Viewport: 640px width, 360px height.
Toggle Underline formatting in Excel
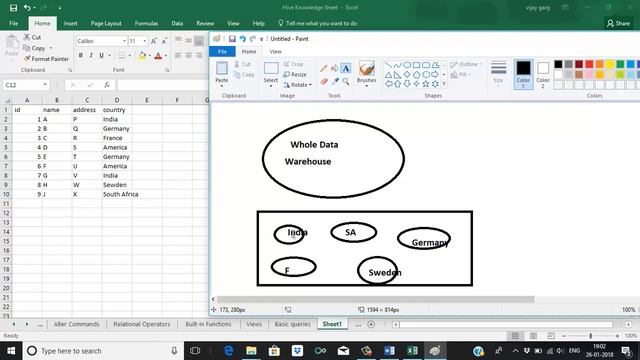click(x=101, y=56)
